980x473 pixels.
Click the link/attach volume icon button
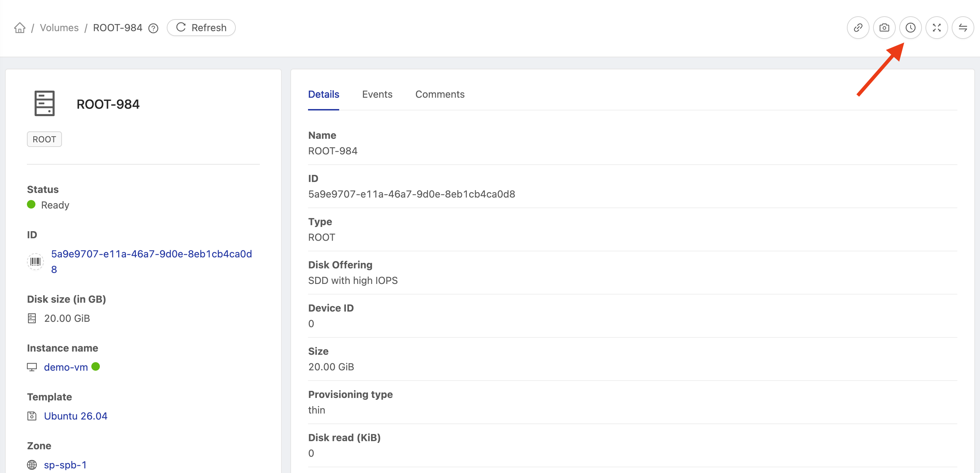pos(858,28)
